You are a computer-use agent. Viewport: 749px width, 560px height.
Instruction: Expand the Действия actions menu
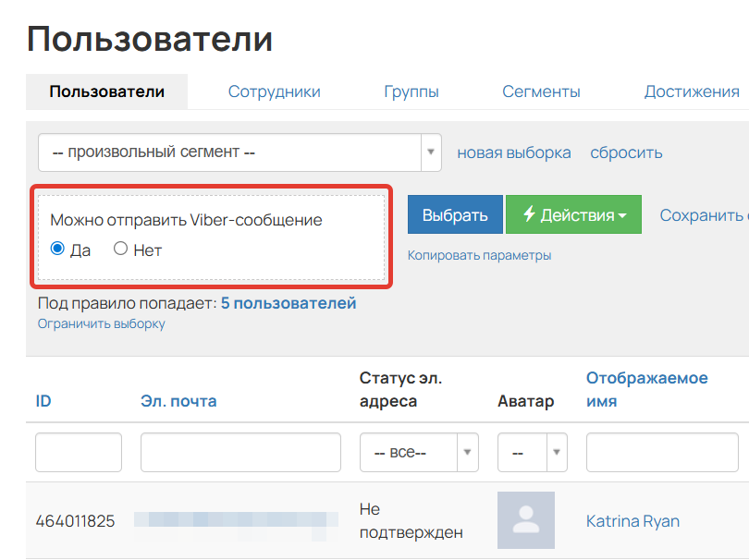pyautogui.click(x=573, y=213)
